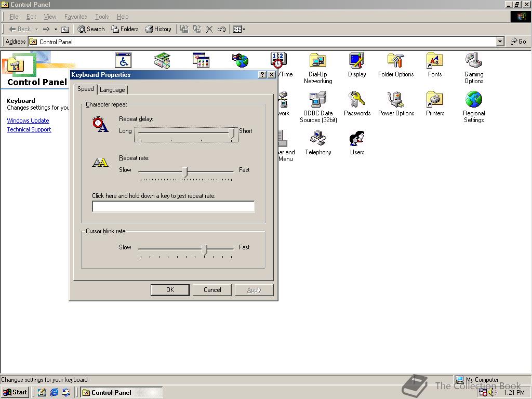Viewport: 532px width, 399px height.
Task: Launch Internet Explorer from quick launch
Action: point(54,393)
